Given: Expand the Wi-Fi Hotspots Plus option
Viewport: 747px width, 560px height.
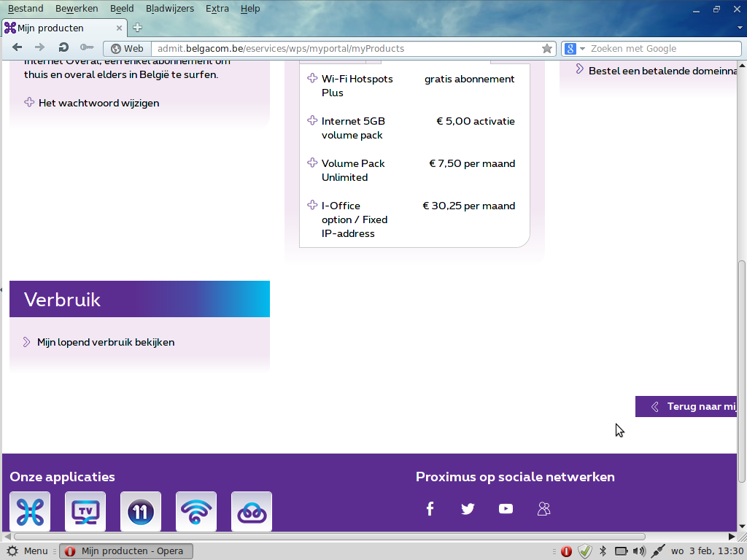Looking at the screenshot, I should click(x=312, y=79).
